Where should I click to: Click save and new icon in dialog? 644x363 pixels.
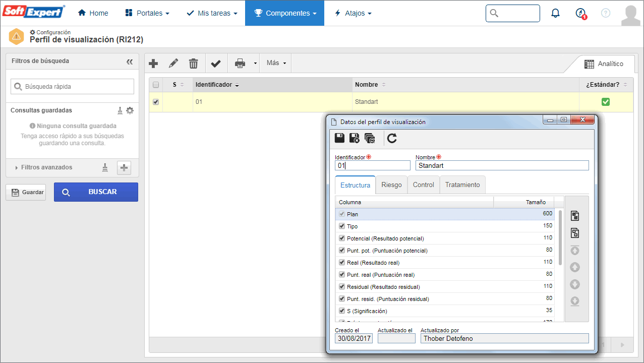pos(370,138)
